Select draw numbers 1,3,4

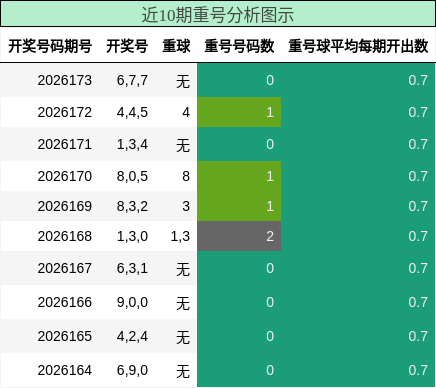[x=132, y=144]
